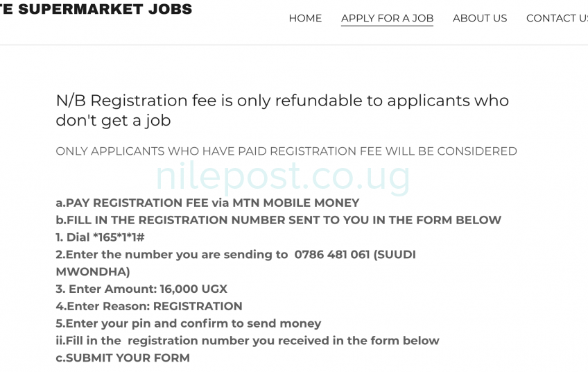
Task: Click the phone number 0786 481 061
Action: 331,255
